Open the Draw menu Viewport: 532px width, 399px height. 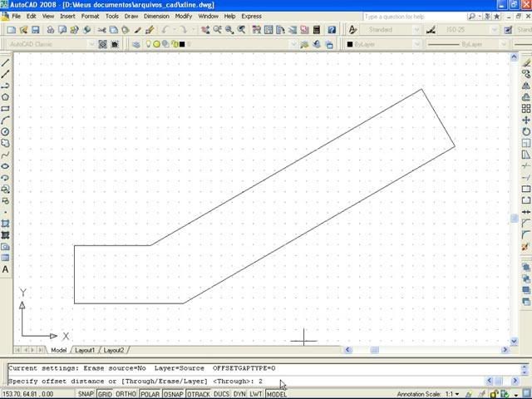[131, 17]
